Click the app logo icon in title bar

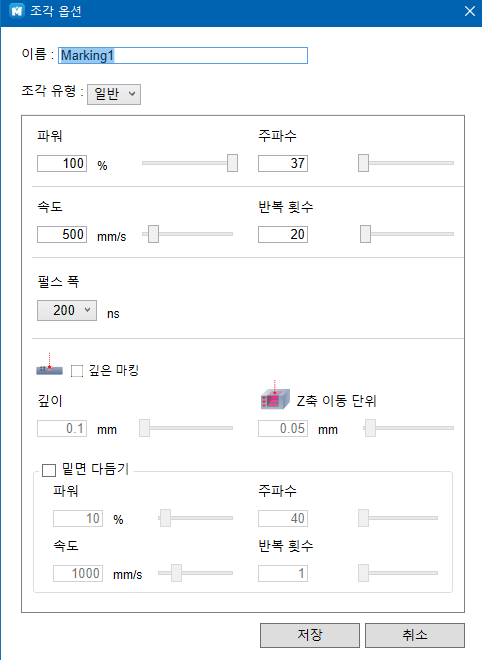pyautogui.click(x=16, y=11)
